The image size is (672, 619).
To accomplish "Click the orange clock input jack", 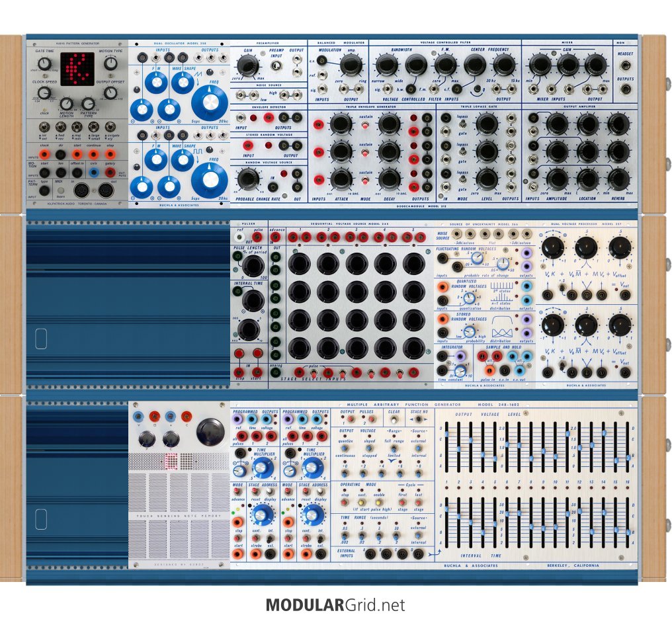I will [x=45, y=155].
